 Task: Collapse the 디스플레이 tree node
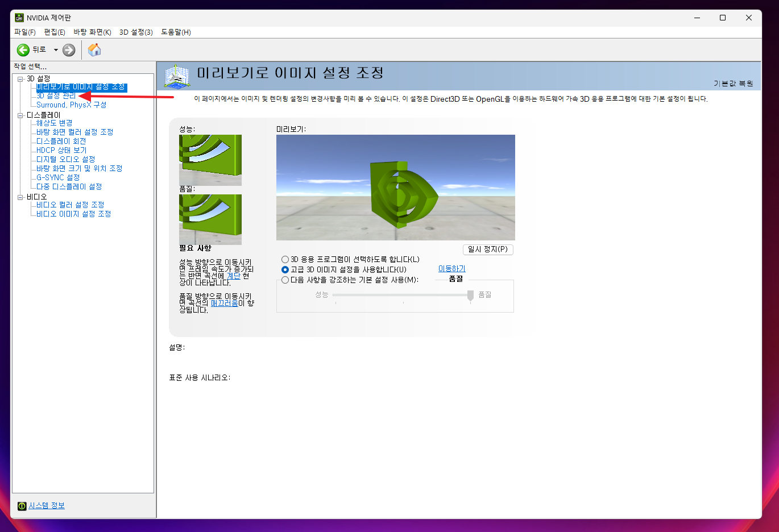(20, 115)
